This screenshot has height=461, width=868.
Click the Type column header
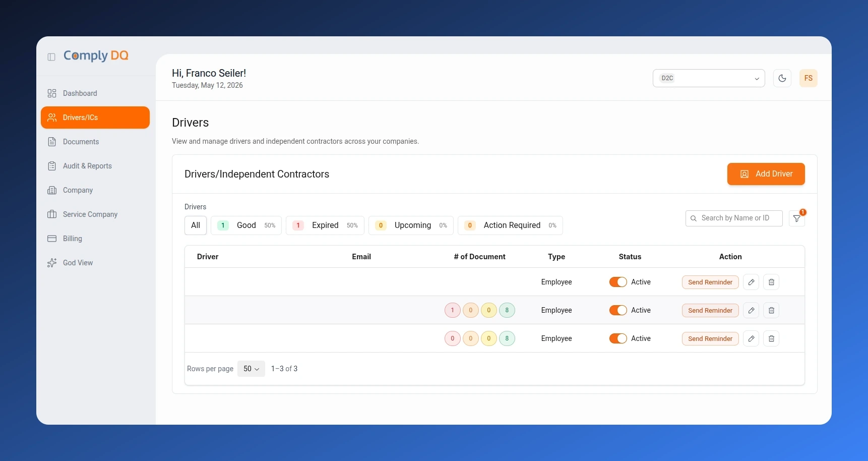(x=556, y=257)
